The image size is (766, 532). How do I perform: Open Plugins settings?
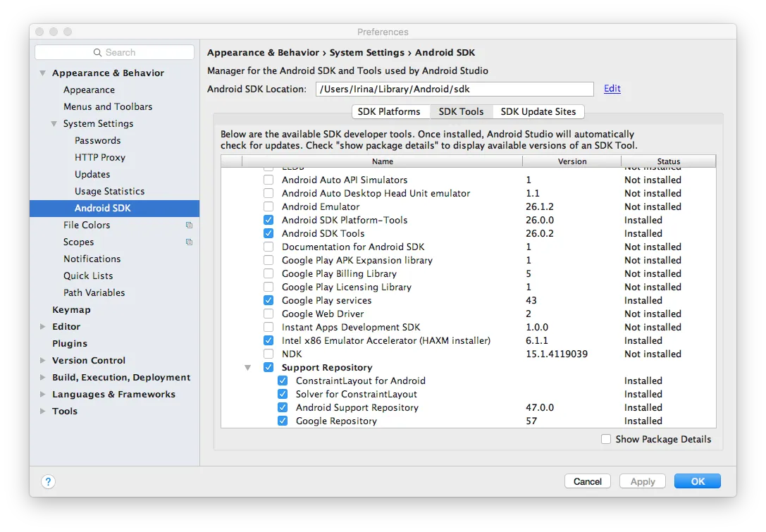[x=70, y=343]
